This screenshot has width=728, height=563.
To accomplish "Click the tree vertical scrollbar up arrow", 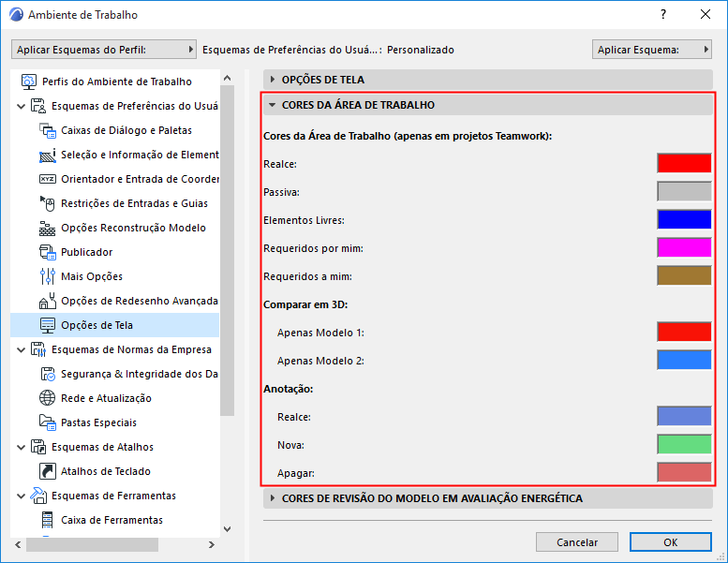I will coord(227,78).
